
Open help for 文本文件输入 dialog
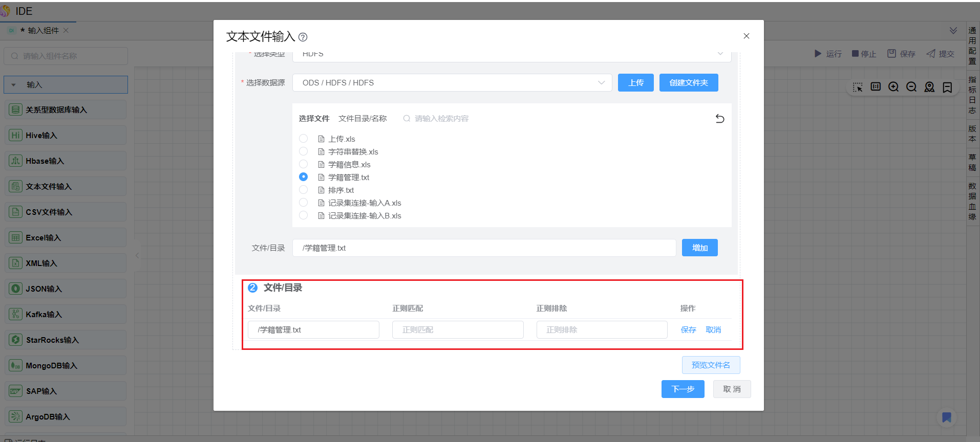click(303, 37)
